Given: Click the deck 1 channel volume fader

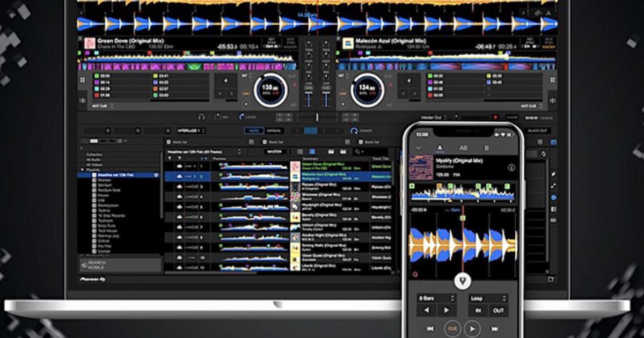Looking at the screenshot, I should tap(310, 100).
